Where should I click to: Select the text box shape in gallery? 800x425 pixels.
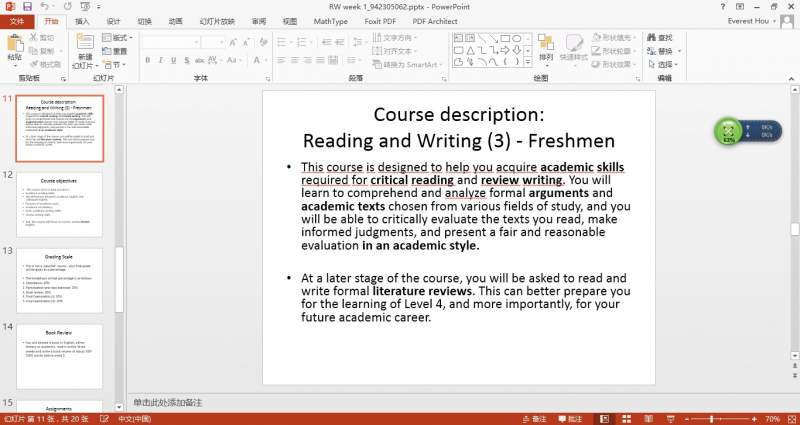[458, 38]
